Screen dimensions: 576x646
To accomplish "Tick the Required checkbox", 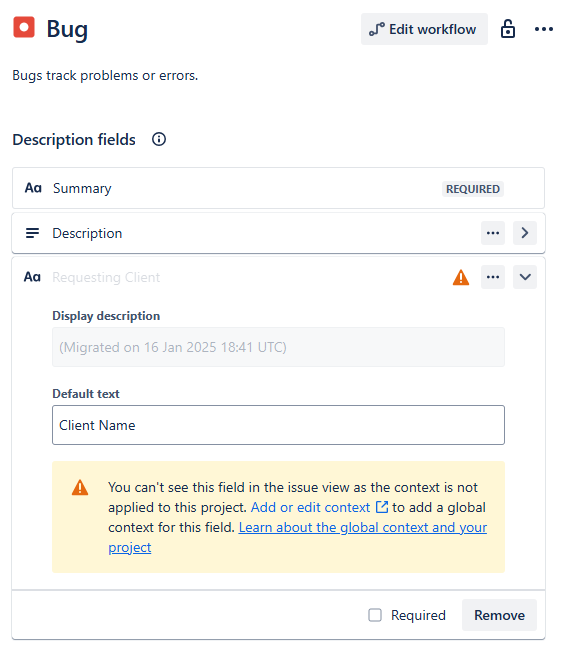I will [x=375, y=615].
